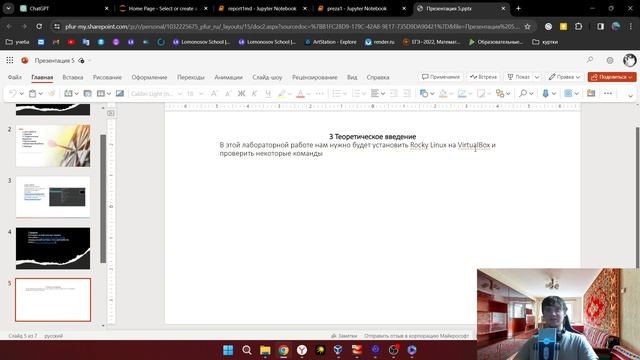Viewport: 640px width, 360px height.
Task: Click the search magnifier in header
Action: [x=590, y=60]
